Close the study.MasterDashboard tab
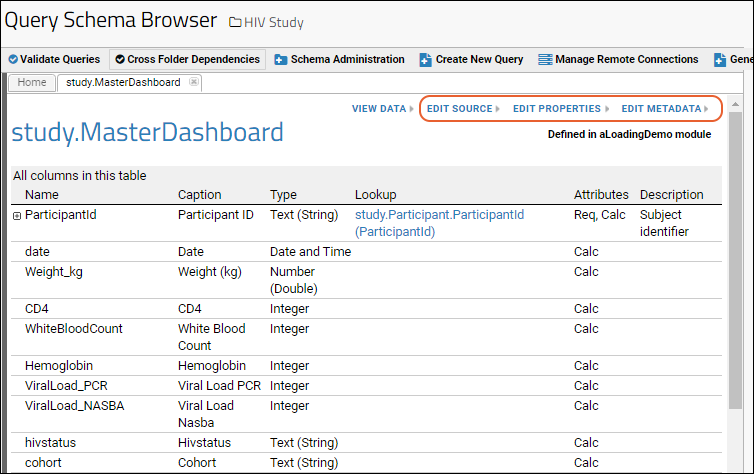754x474 pixels. tap(193, 82)
